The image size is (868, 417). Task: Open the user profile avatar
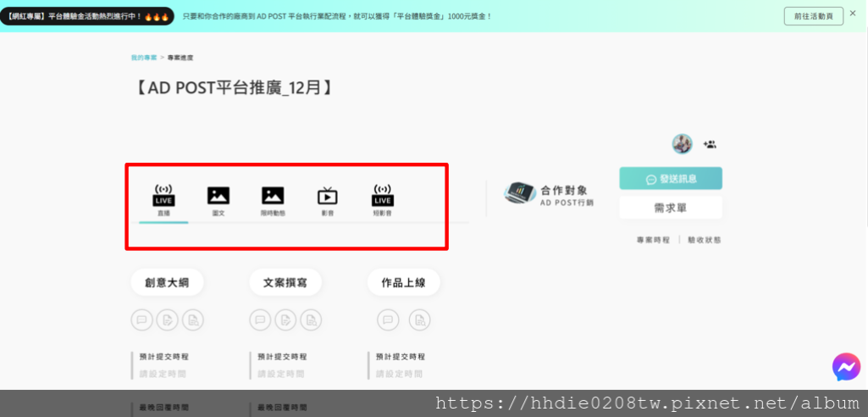coord(682,143)
